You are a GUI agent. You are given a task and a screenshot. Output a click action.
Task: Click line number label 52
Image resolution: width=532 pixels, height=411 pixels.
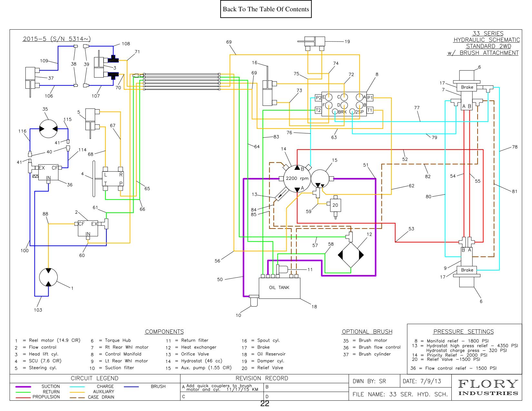pyautogui.click(x=405, y=159)
